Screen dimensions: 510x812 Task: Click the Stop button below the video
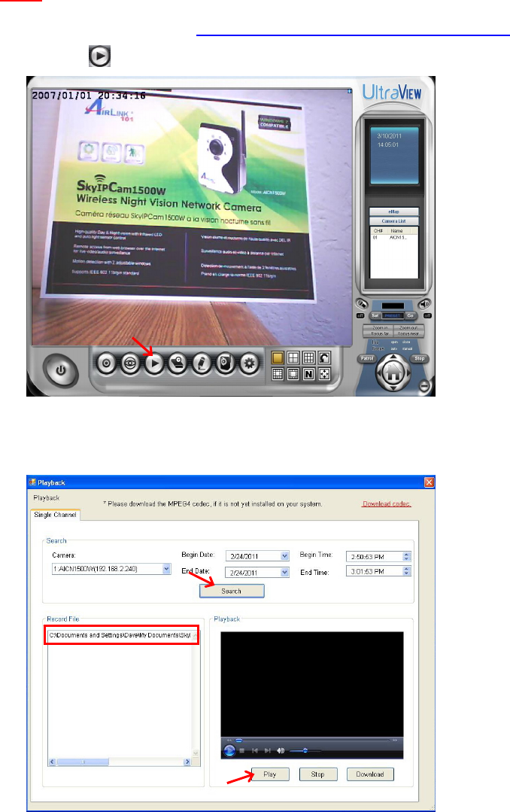[x=318, y=774]
